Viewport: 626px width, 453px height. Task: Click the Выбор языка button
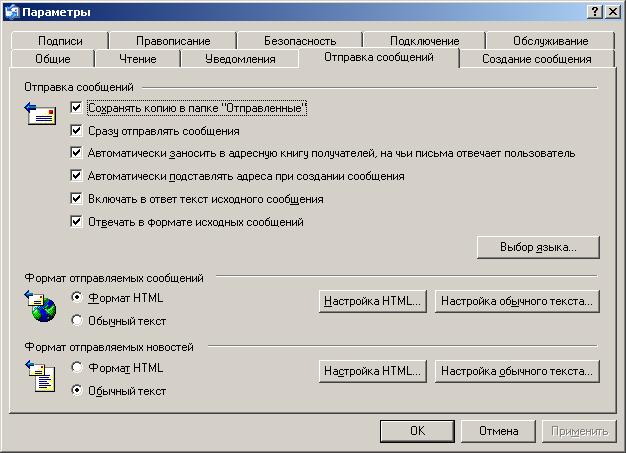pyautogui.click(x=538, y=247)
